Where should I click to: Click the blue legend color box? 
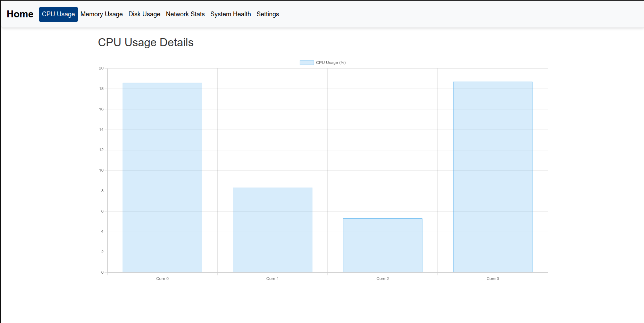(307, 63)
